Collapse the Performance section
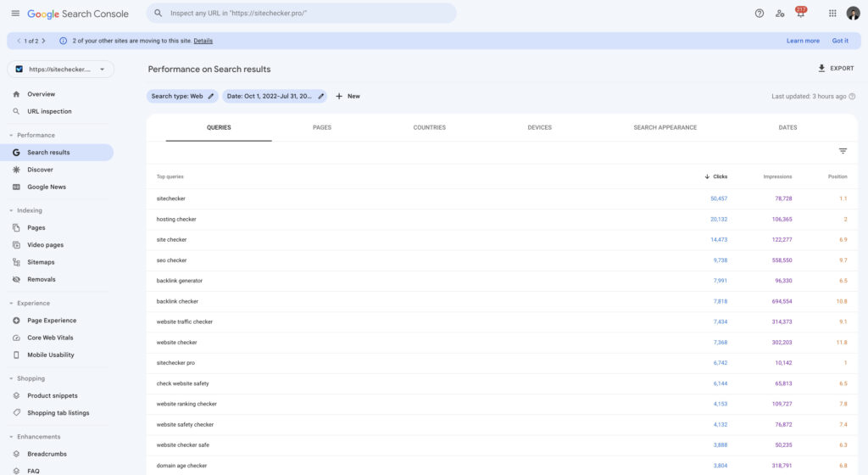The width and height of the screenshot is (868, 475). (x=11, y=135)
